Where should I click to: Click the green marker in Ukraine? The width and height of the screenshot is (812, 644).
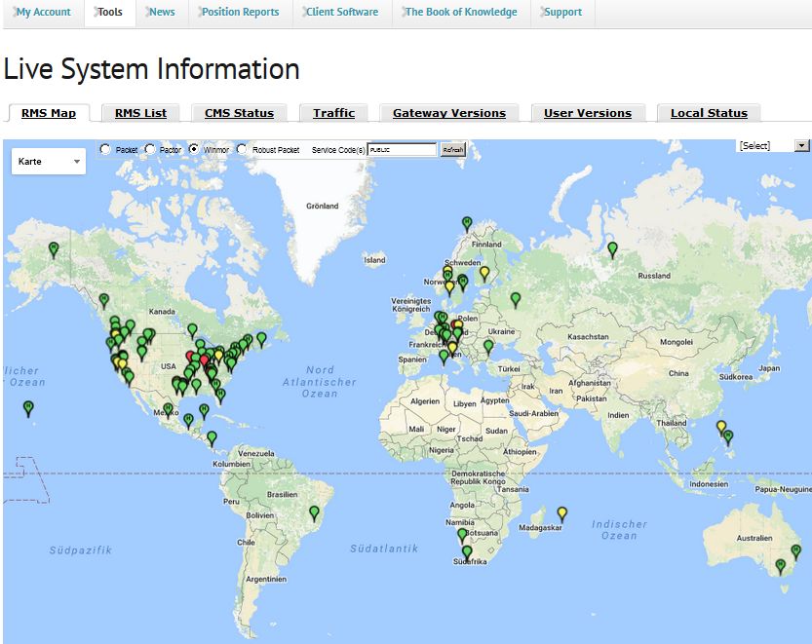pos(488,346)
